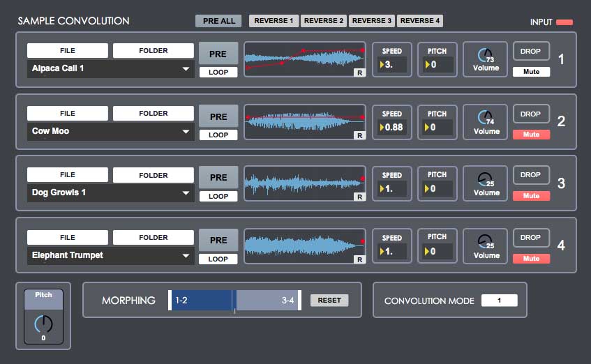Click REVERSE 1 button
This screenshot has height=364, width=591.
tap(274, 21)
